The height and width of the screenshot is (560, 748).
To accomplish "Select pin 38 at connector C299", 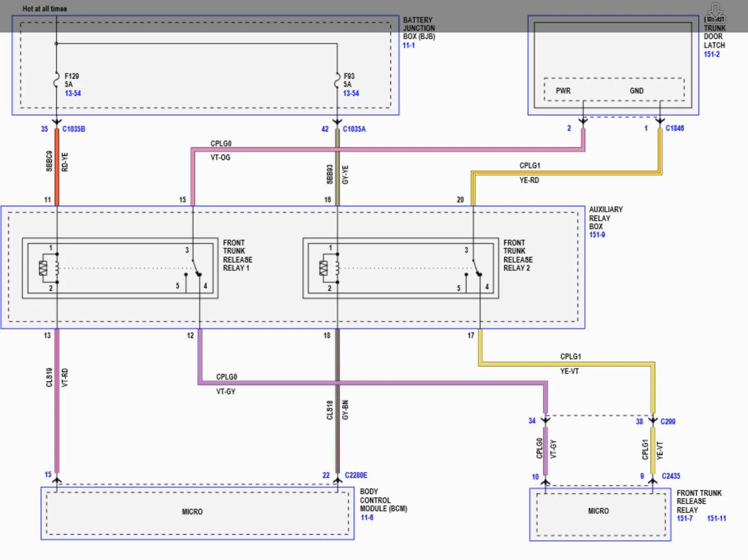I will pos(639,421).
